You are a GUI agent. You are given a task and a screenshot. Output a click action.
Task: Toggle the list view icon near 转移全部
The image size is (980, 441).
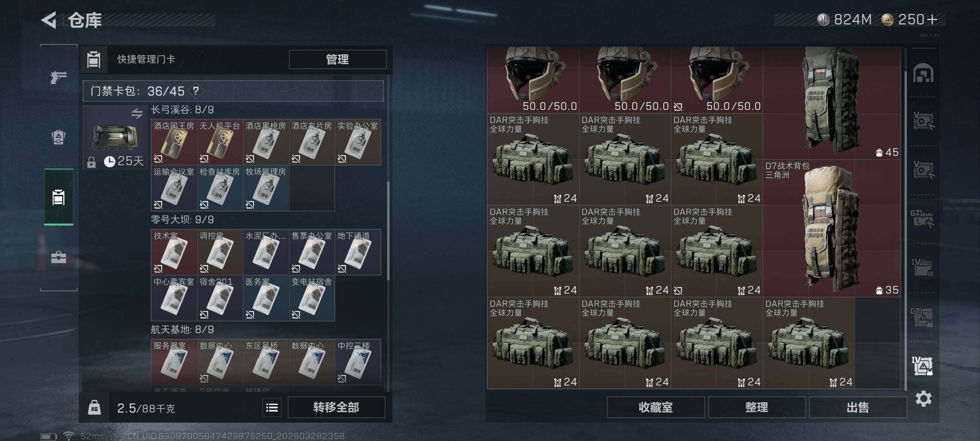[x=272, y=407]
